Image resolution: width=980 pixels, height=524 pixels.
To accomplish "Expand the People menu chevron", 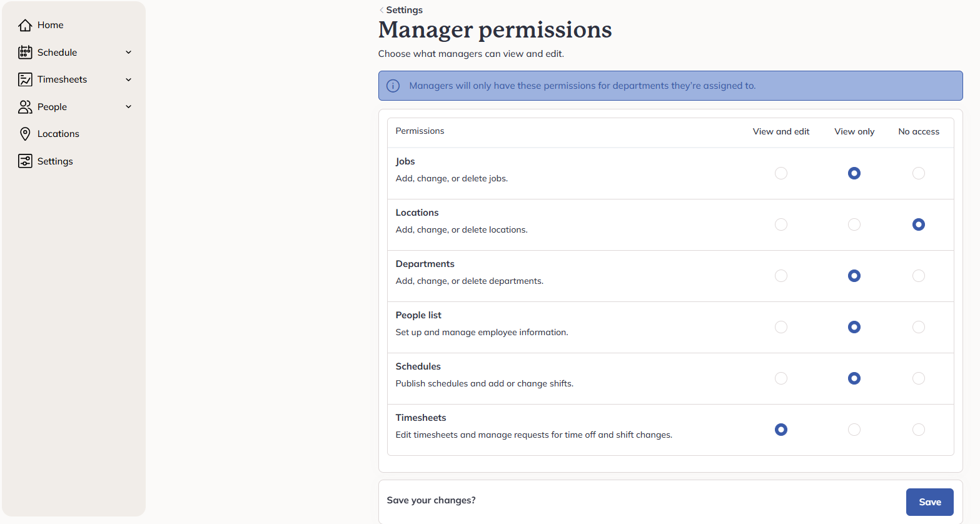I will [129, 107].
